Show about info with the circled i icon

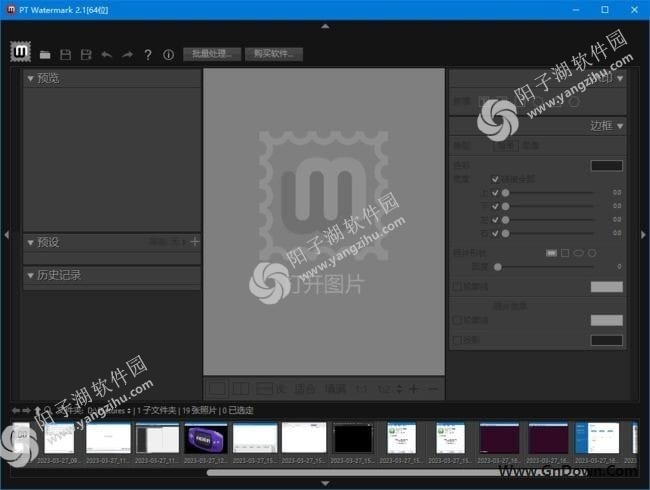point(168,55)
